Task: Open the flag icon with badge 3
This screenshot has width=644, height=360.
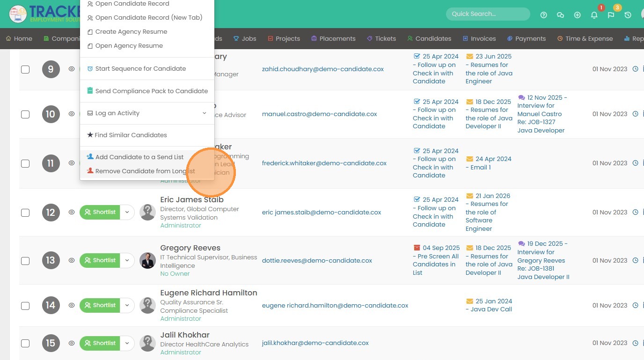Action: [611, 15]
